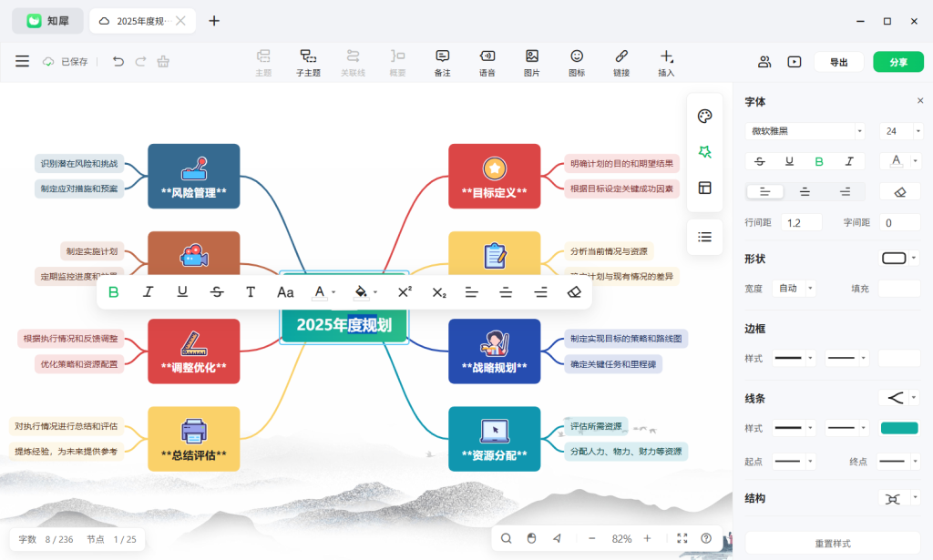This screenshot has height=560, width=933.
Task: Zoom in with the plus button
Action: pos(648,538)
